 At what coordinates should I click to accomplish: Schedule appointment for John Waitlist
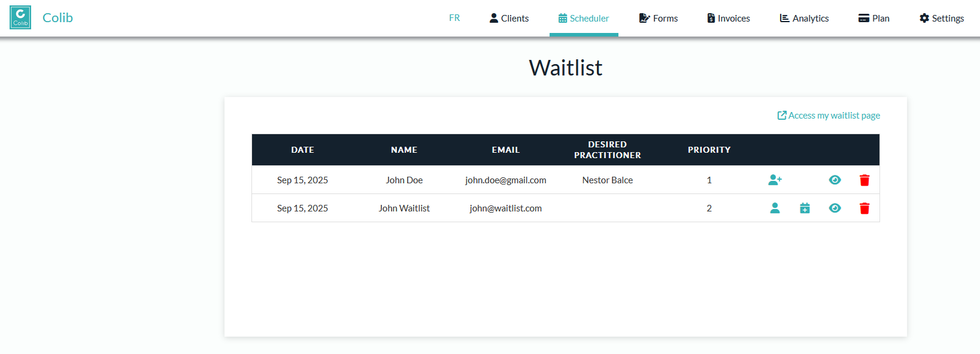805,208
